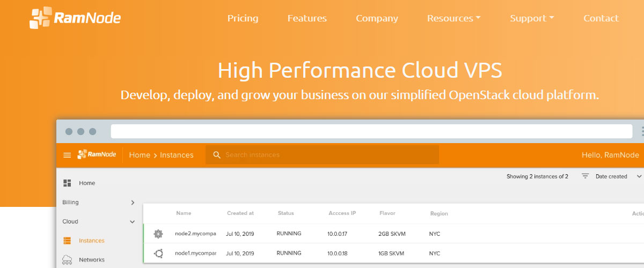644x268 pixels.
Task: Collapse the Cloud sidebar section
Action: (99, 221)
